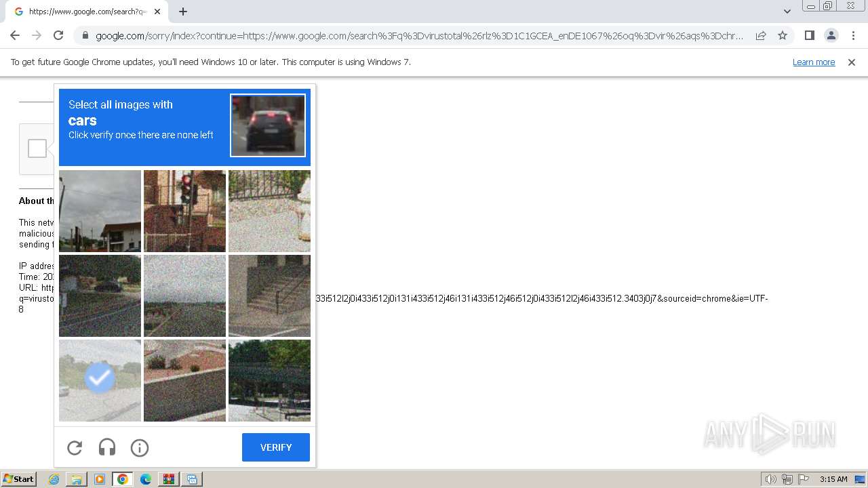The height and width of the screenshot is (488, 868).
Task: Click the volume speaker tray icon
Action: (x=770, y=479)
